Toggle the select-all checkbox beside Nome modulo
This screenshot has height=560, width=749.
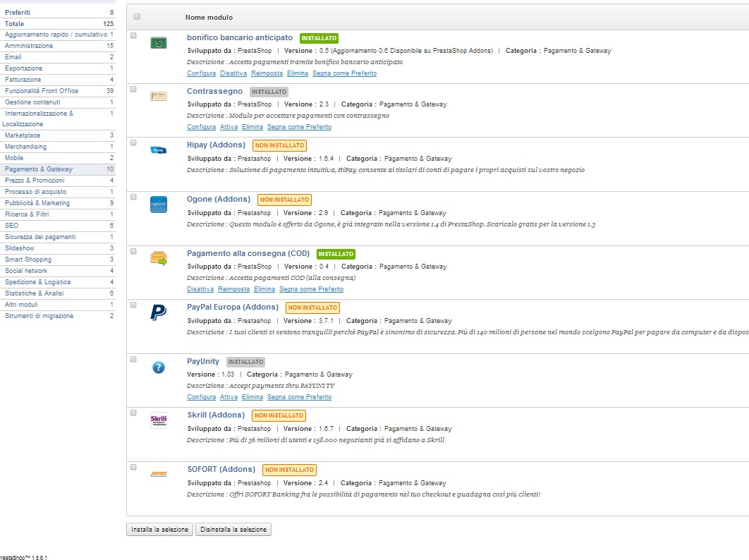(x=137, y=16)
